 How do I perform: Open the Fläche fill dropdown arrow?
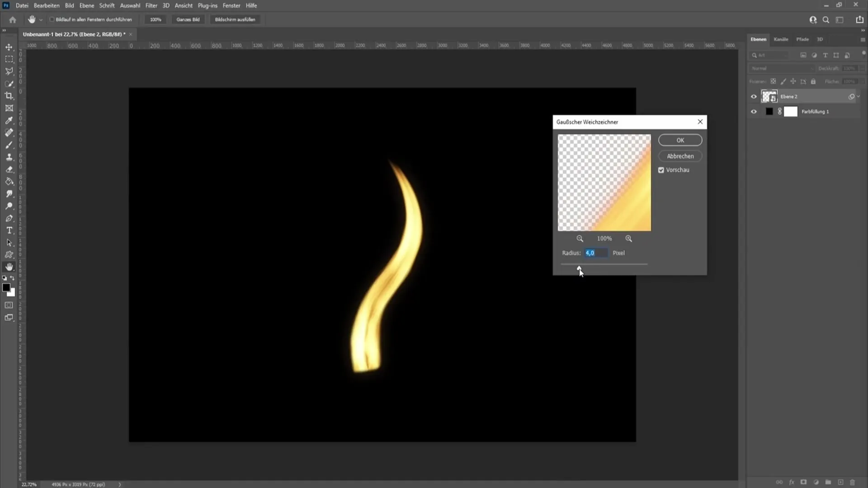[862, 81]
